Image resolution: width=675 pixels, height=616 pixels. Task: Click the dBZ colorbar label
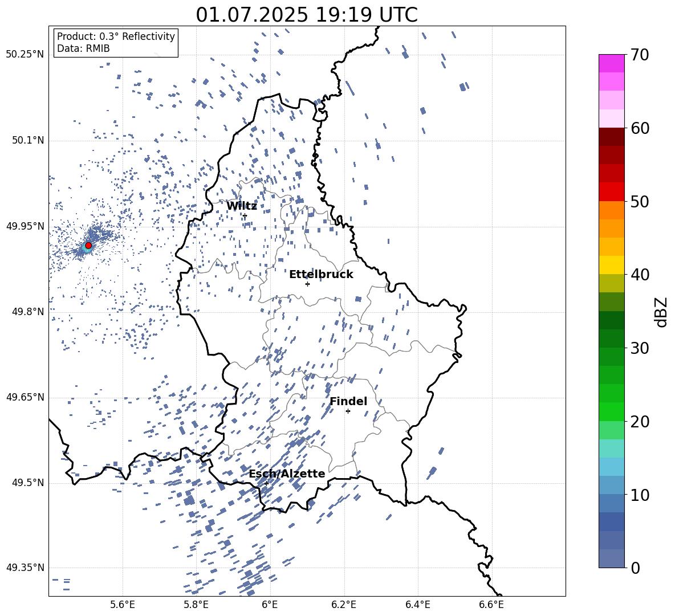(x=662, y=312)
